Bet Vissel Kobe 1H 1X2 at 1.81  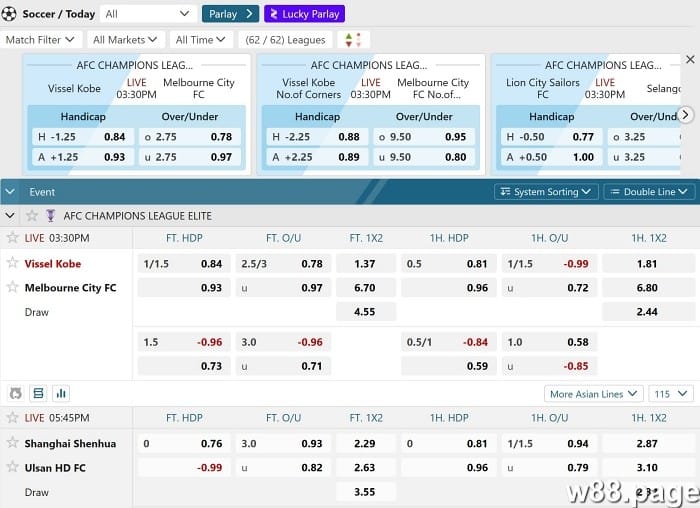[x=648, y=264]
